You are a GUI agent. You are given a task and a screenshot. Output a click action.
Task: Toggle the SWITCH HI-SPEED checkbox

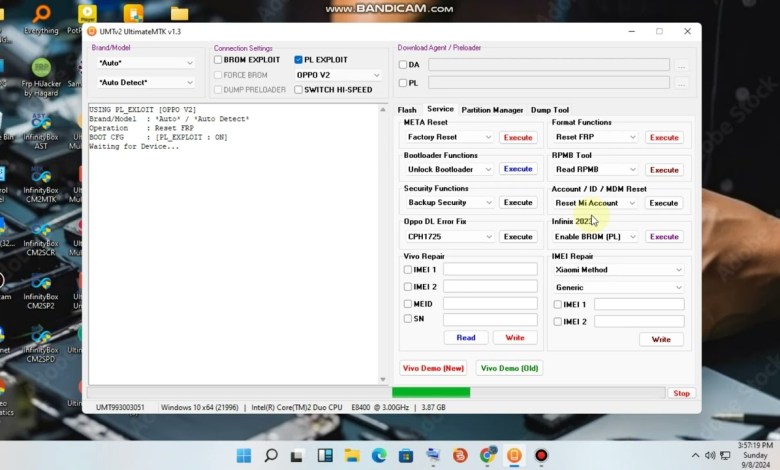click(299, 90)
